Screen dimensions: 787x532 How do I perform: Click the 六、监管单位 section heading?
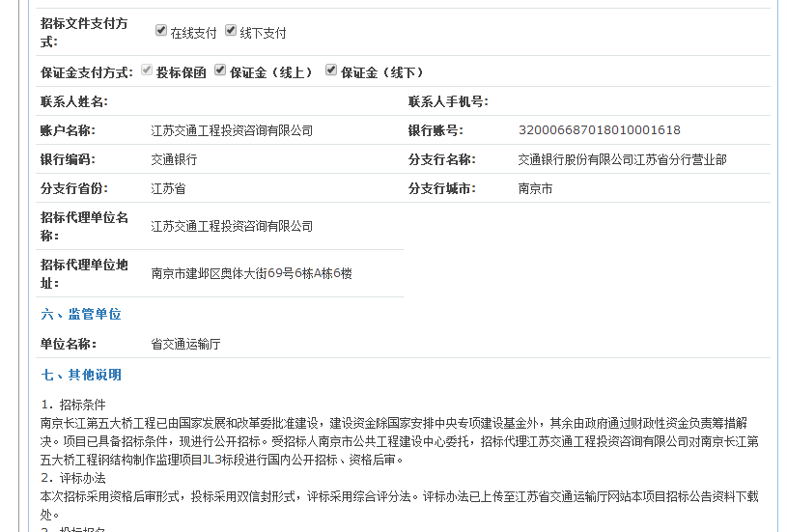[x=81, y=315]
